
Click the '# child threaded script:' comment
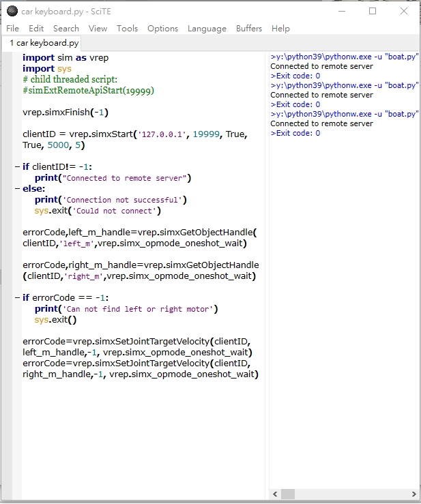70,79
